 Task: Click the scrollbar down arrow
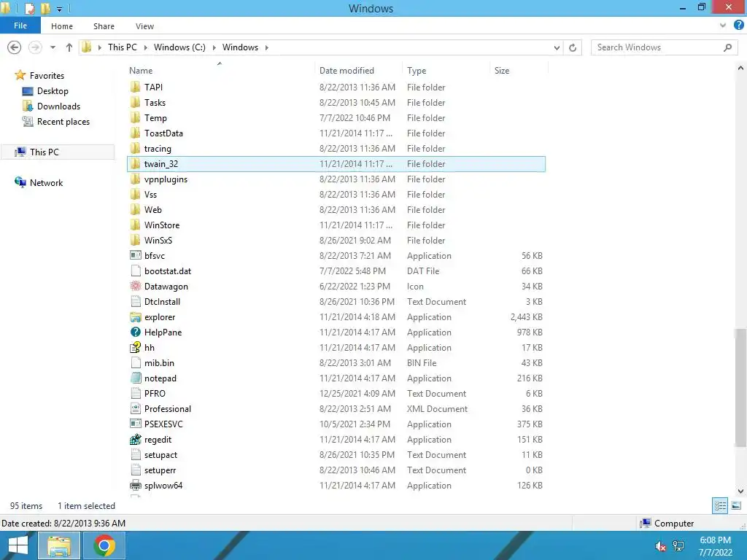[x=740, y=491]
